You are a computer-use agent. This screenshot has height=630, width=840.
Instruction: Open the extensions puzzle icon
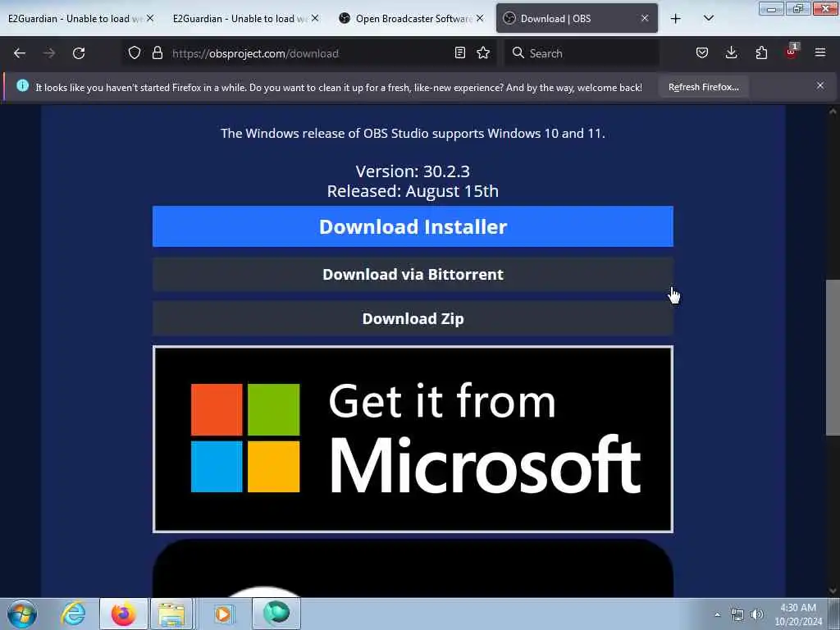[761, 53]
